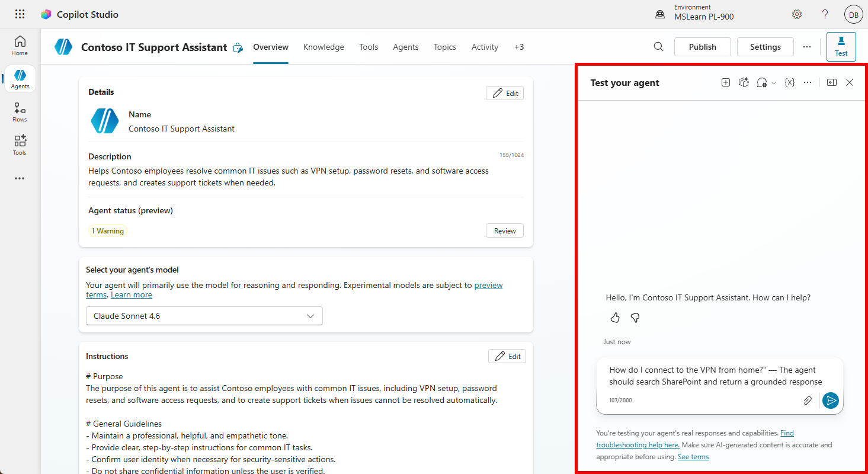
Task: Attach a file with the paperclip icon
Action: (x=808, y=401)
